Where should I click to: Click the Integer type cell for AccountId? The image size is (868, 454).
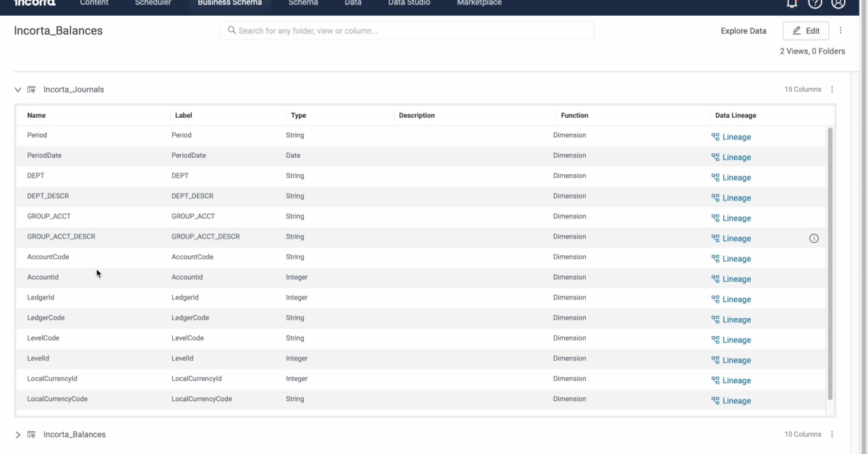coord(297,277)
